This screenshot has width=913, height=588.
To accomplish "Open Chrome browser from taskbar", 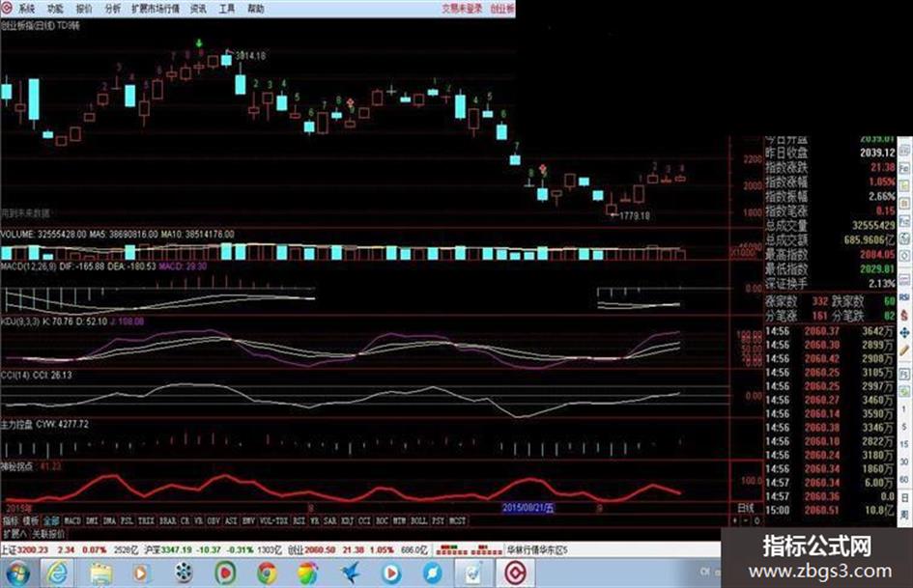I will tap(268, 574).
